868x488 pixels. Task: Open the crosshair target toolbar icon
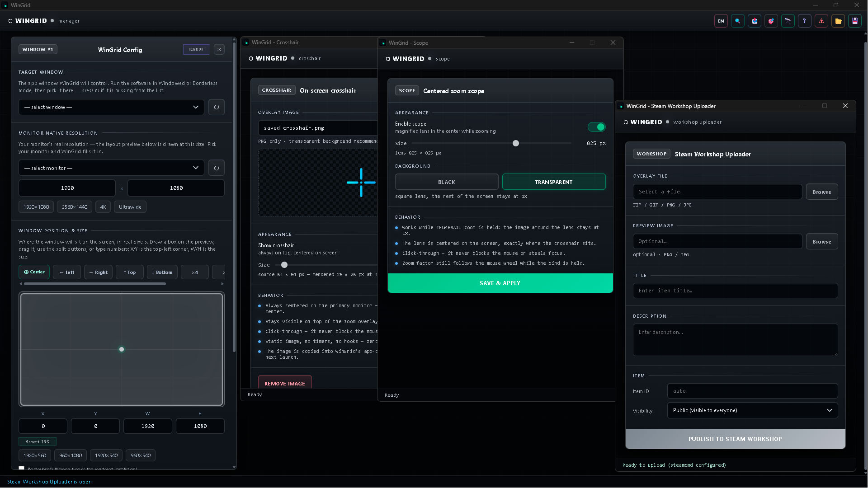[771, 21]
